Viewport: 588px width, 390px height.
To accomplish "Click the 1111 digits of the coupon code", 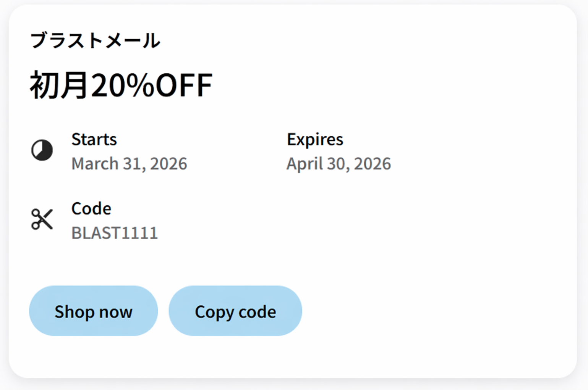I will (x=143, y=233).
